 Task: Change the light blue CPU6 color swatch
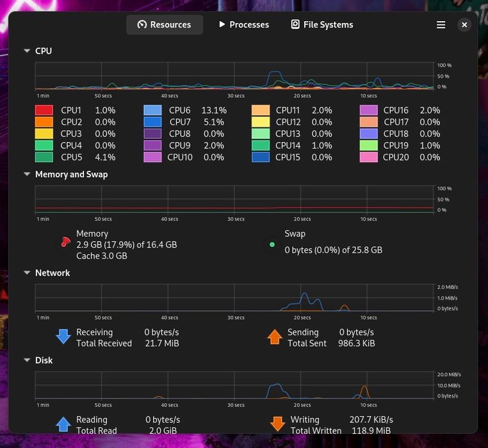coord(152,110)
